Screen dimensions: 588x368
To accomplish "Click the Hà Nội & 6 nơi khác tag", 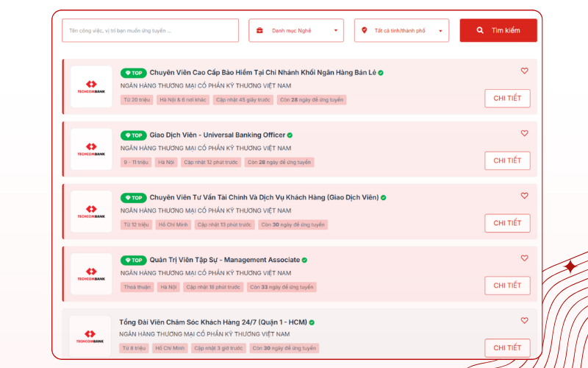I will coord(183,100).
